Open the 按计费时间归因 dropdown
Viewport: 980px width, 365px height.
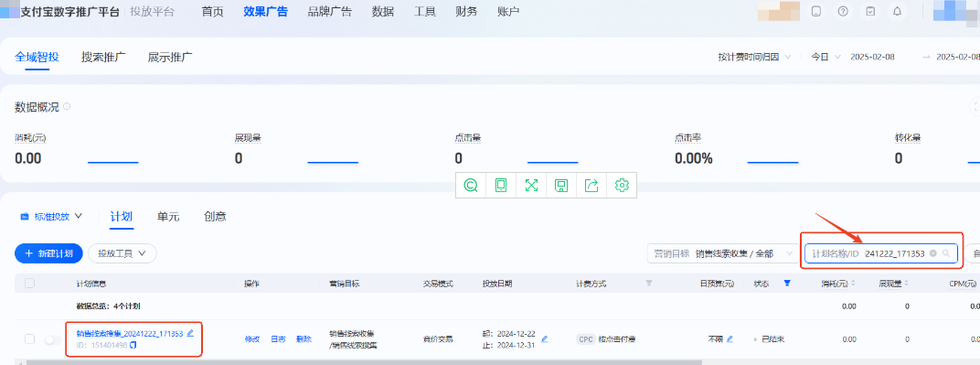pos(754,56)
